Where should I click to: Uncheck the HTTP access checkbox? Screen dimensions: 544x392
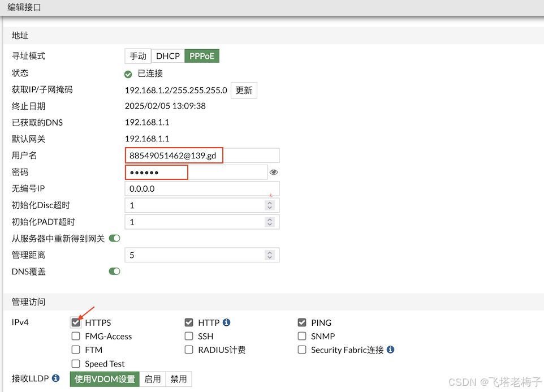[189, 322]
